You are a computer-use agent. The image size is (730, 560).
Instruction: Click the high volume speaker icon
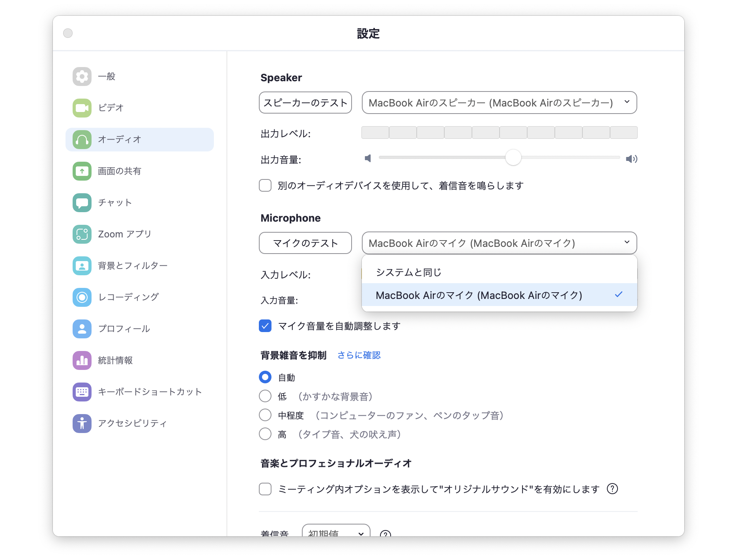coord(632,159)
